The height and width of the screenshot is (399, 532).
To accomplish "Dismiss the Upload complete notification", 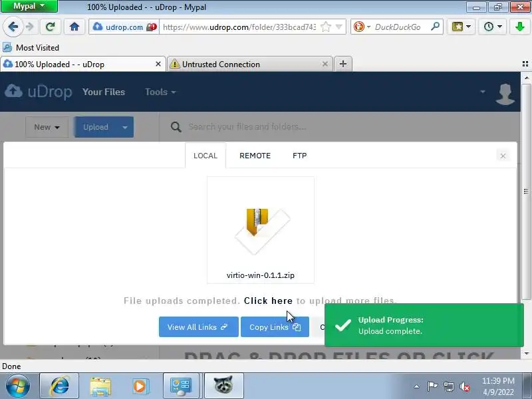I will tap(424, 325).
